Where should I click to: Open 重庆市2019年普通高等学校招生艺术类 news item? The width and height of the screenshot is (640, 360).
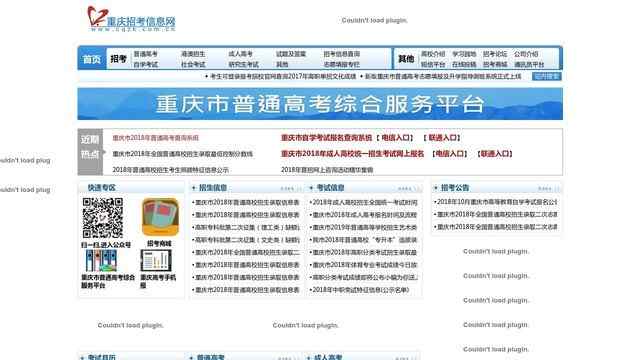pos(364,227)
